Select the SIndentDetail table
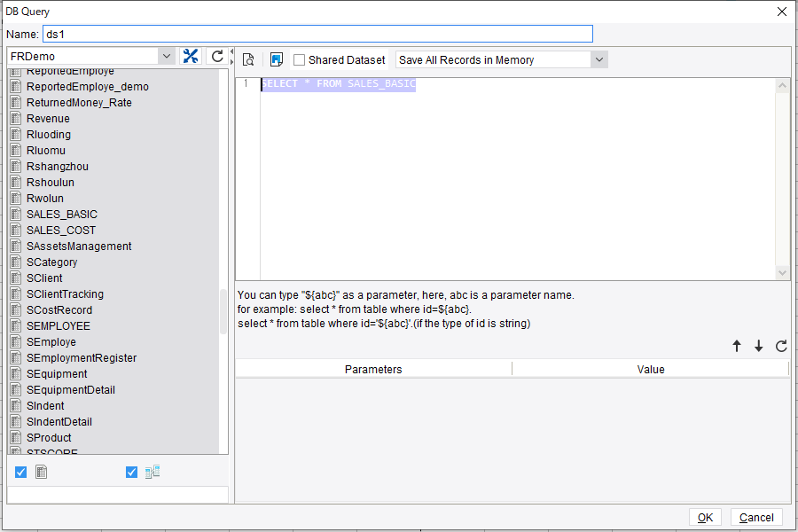This screenshot has width=798, height=532. 59,421
